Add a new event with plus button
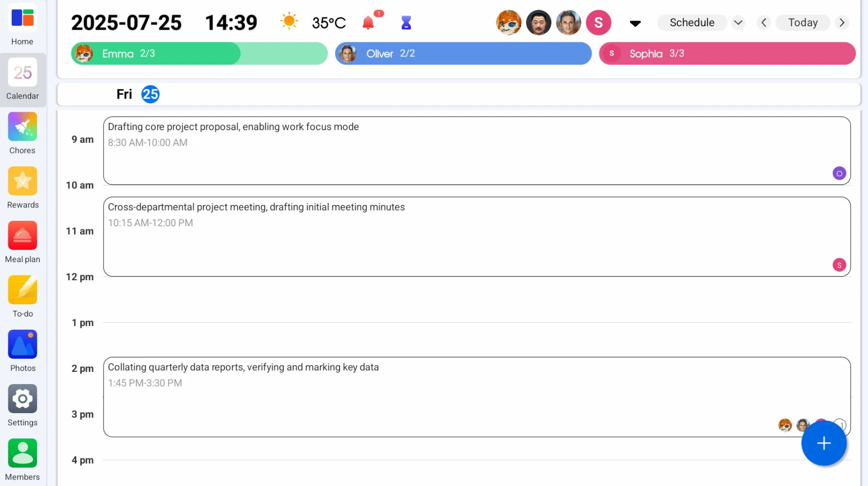 (824, 443)
